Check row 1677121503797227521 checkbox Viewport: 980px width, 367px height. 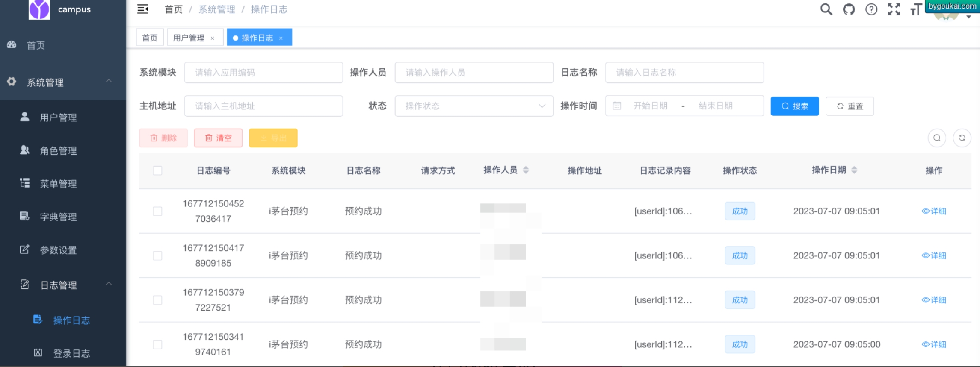(157, 300)
